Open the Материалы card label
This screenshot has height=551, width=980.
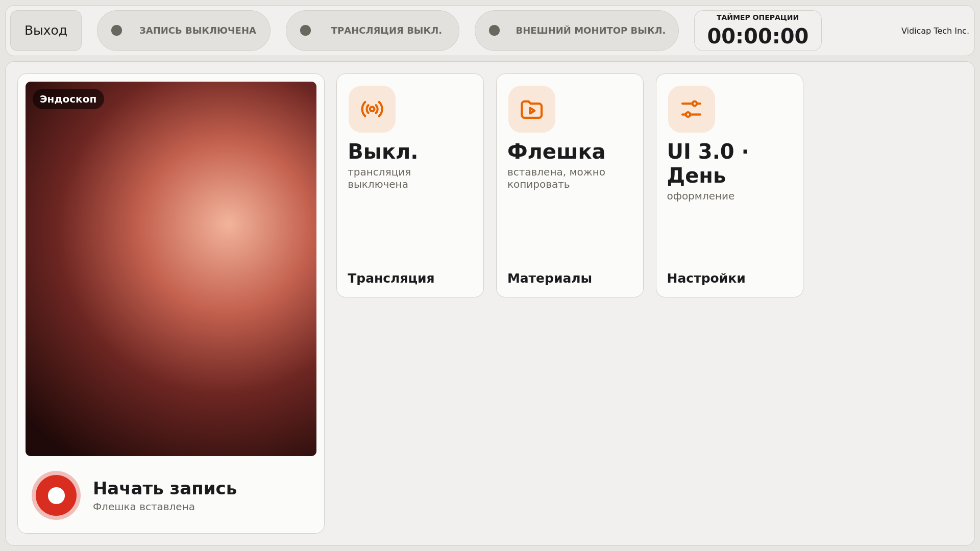point(550,279)
